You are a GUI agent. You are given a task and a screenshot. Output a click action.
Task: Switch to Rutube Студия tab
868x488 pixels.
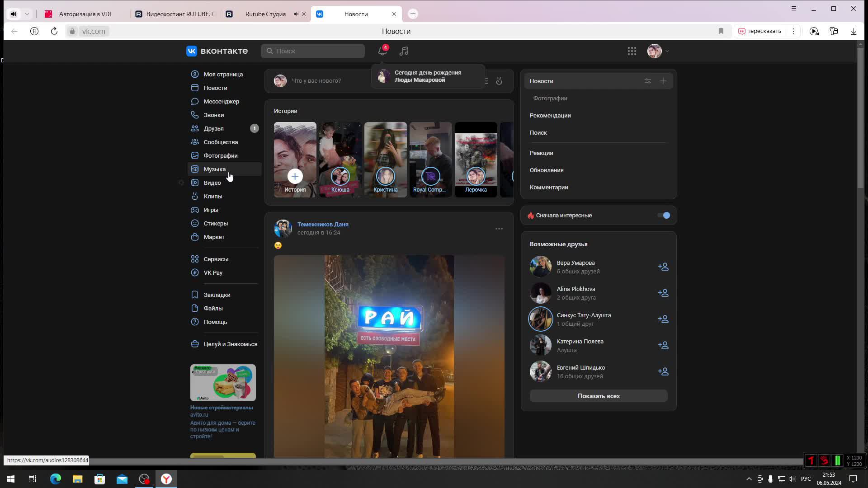coord(265,14)
